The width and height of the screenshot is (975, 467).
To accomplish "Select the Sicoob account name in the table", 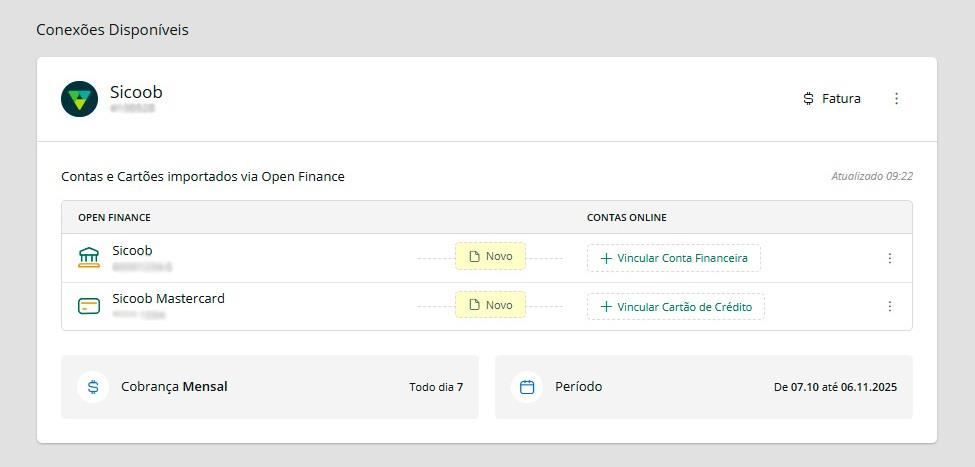I will coord(132,250).
